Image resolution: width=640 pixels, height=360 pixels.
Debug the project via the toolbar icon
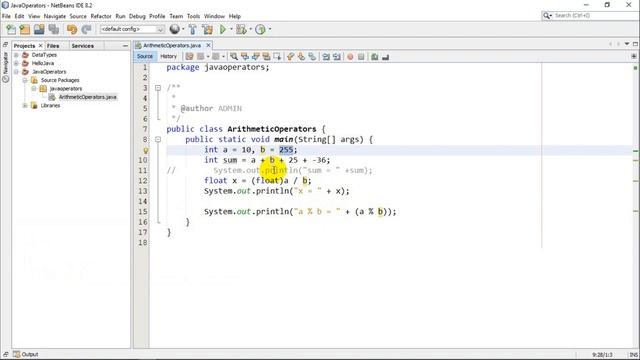coord(241,29)
